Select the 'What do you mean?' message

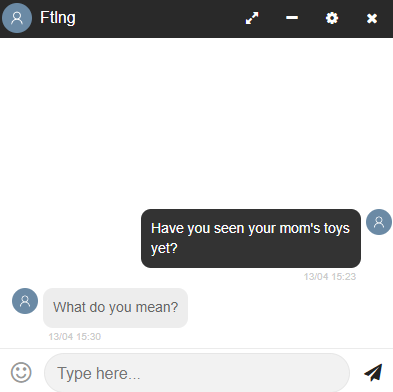pos(115,308)
